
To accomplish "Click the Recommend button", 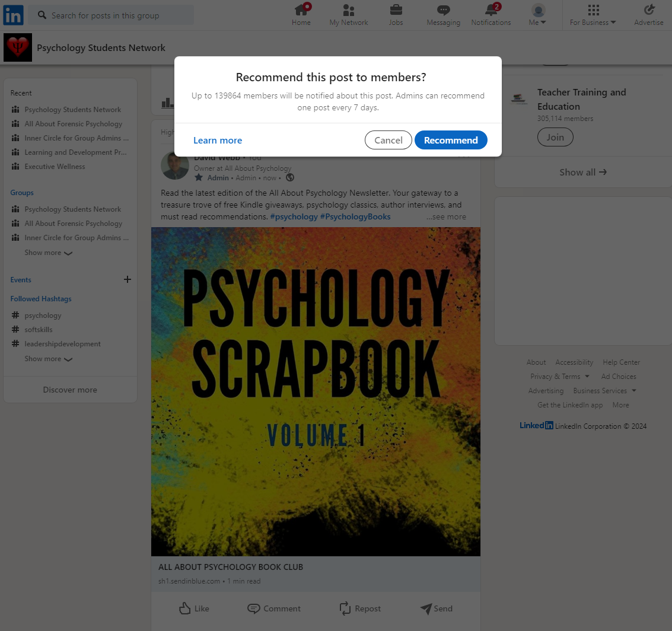I will [x=451, y=140].
